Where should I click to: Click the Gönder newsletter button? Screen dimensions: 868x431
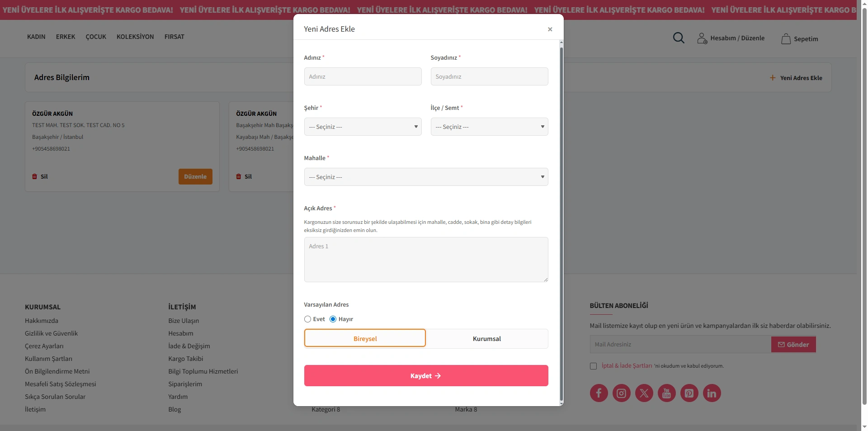[793, 345]
